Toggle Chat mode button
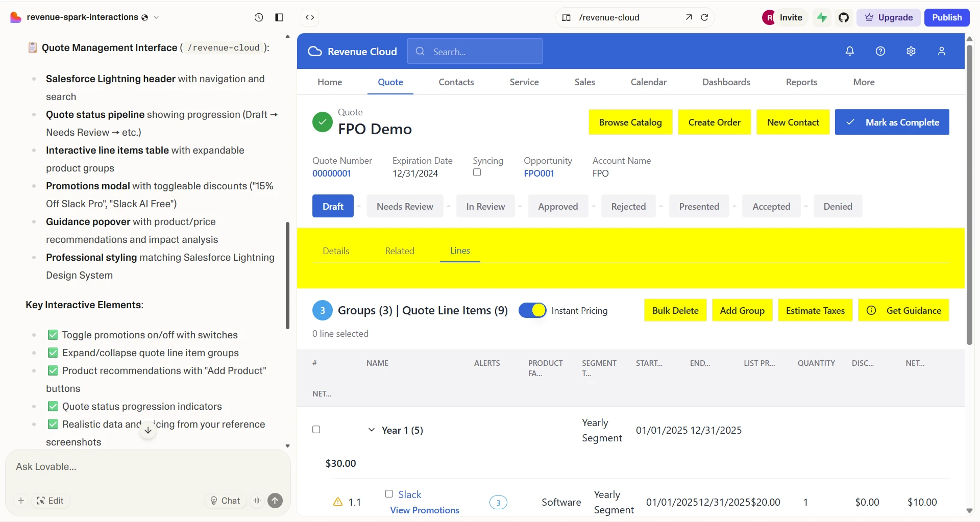 pyautogui.click(x=226, y=501)
